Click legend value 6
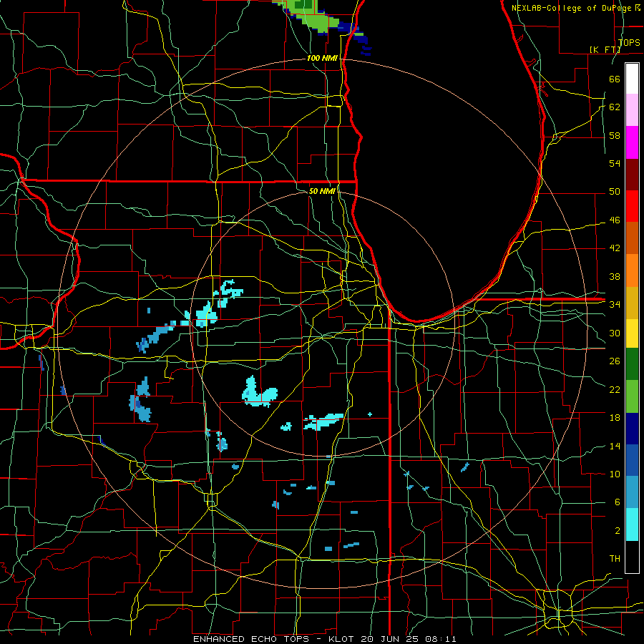This screenshot has height=644, width=644. point(617,502)
